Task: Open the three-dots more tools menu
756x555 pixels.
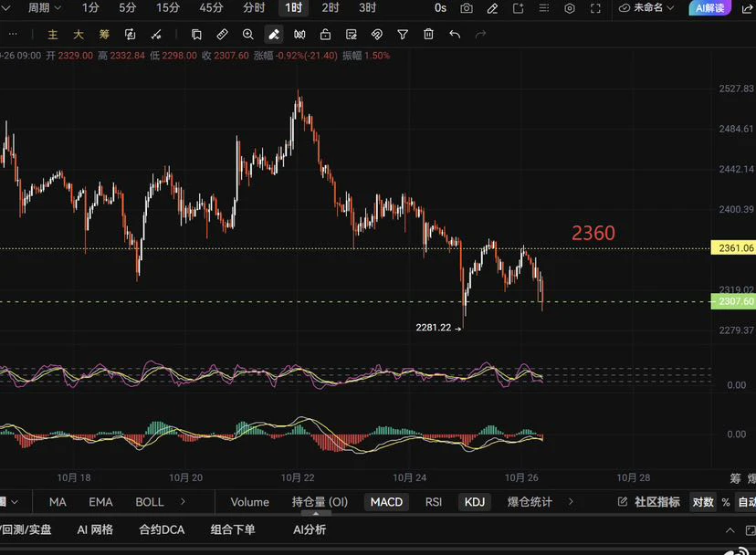Action: coord(13,35)
